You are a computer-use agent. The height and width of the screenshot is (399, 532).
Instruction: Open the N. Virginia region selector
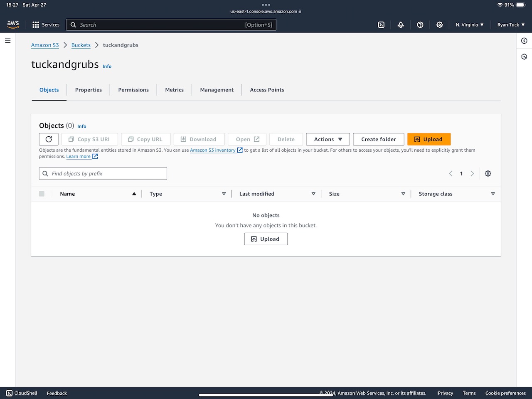point(469,25)
